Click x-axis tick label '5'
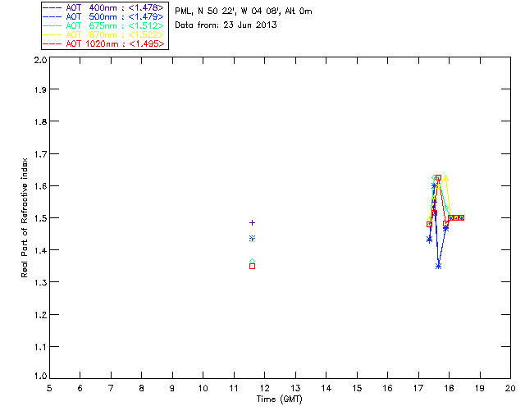The image size is (525, 420). 49,389
